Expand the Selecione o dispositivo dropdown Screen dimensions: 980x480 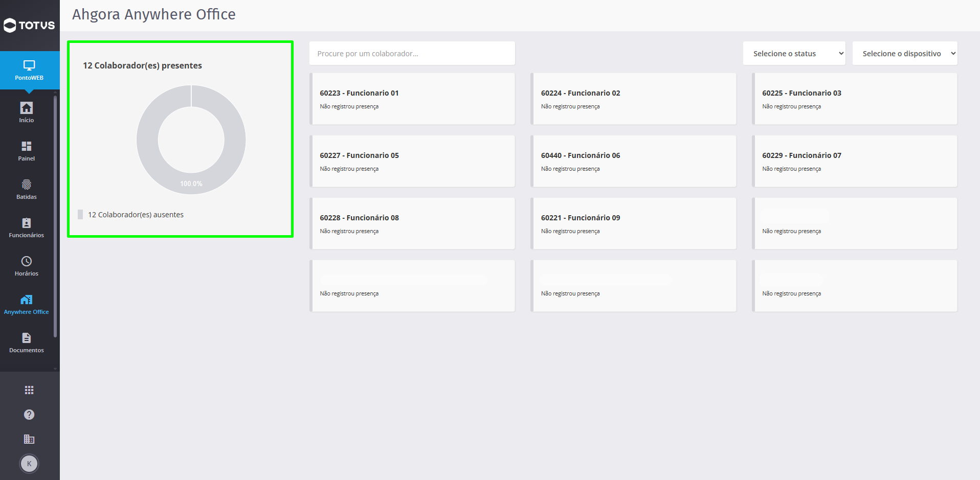coord(905,53)
